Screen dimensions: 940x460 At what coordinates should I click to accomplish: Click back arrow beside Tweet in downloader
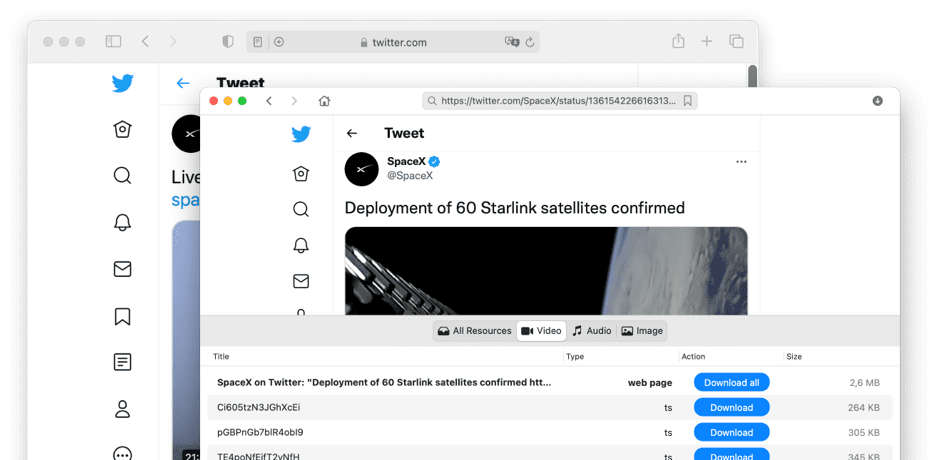(352, 133)
